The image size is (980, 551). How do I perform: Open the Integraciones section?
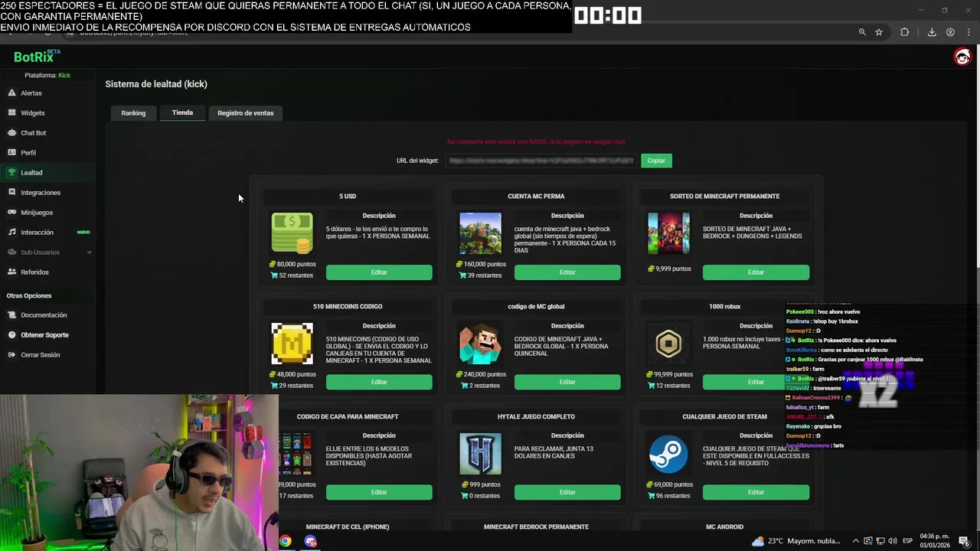pyautogui.click(x=40, y=192)
